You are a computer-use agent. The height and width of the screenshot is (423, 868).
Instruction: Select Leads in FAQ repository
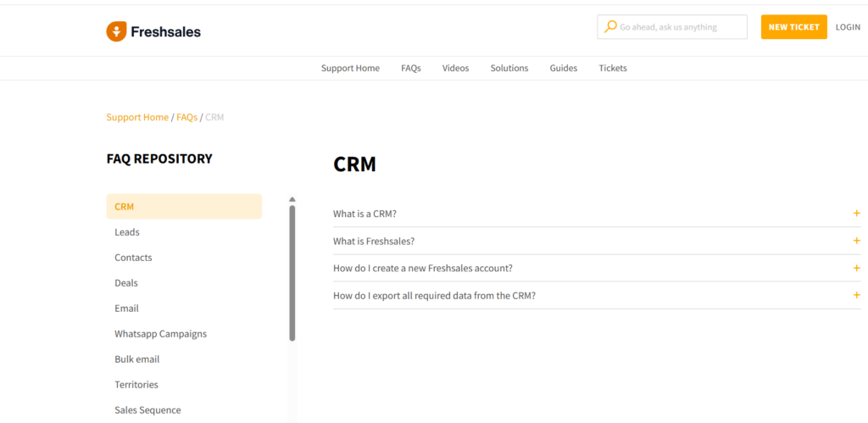(127, 231)
